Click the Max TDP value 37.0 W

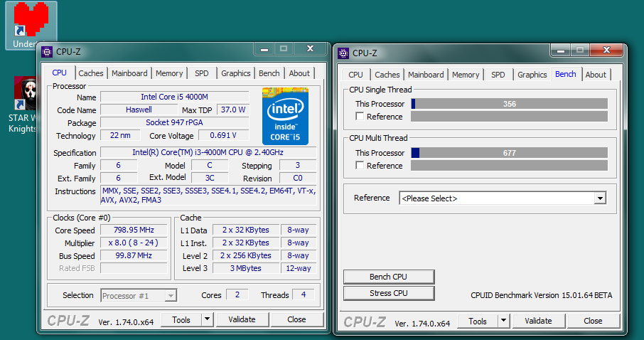click(x=233, y=110)
